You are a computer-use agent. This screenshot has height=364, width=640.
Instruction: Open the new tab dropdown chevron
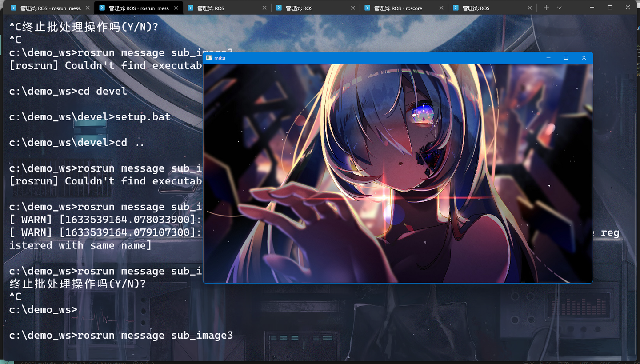[559, 8]
